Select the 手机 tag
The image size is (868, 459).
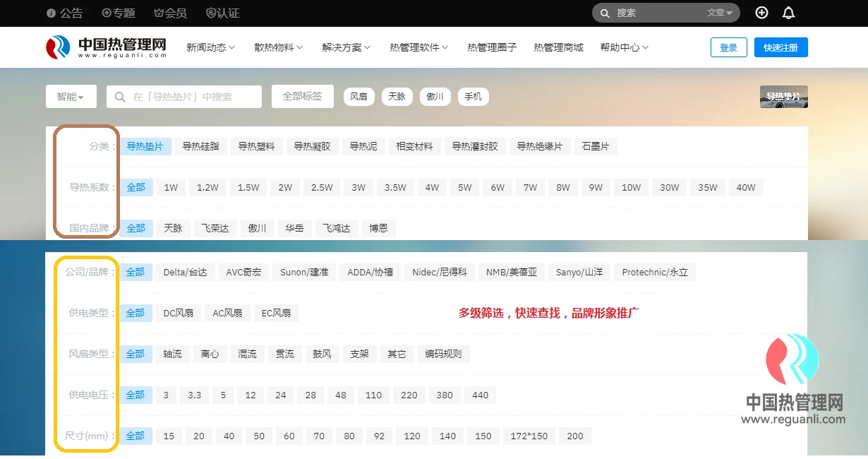point(473,97)
